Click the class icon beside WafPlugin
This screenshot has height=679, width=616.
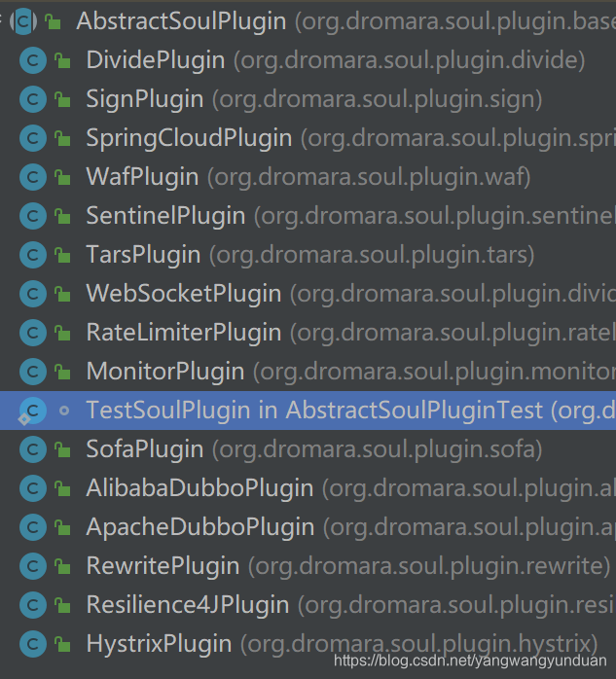click(x=33, y=177)
